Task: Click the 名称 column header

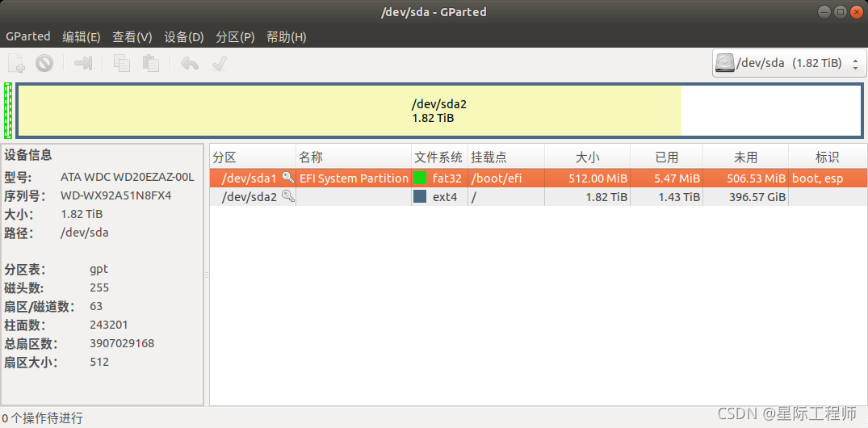Action: pyautogui.click(x=354, y=157)
